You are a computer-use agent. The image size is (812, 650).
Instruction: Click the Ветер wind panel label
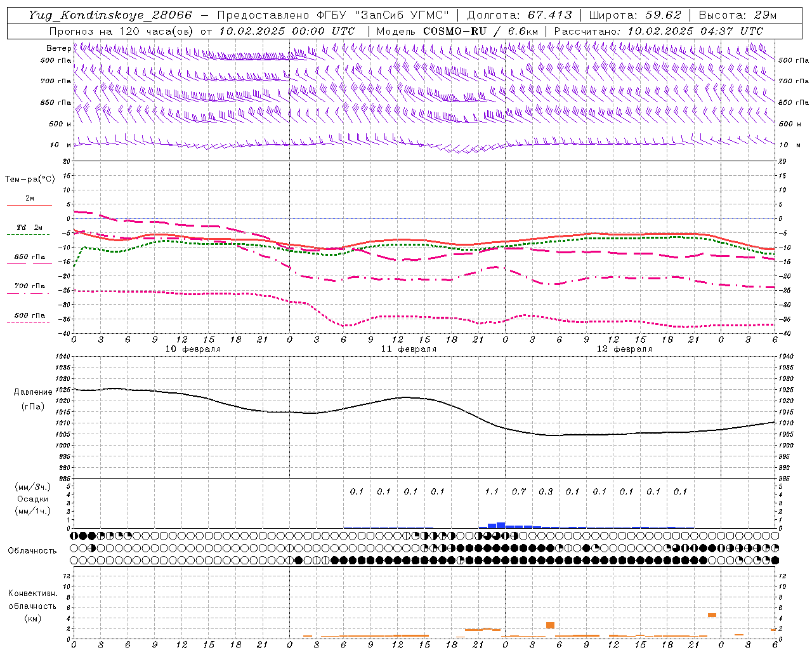[58, 48]
